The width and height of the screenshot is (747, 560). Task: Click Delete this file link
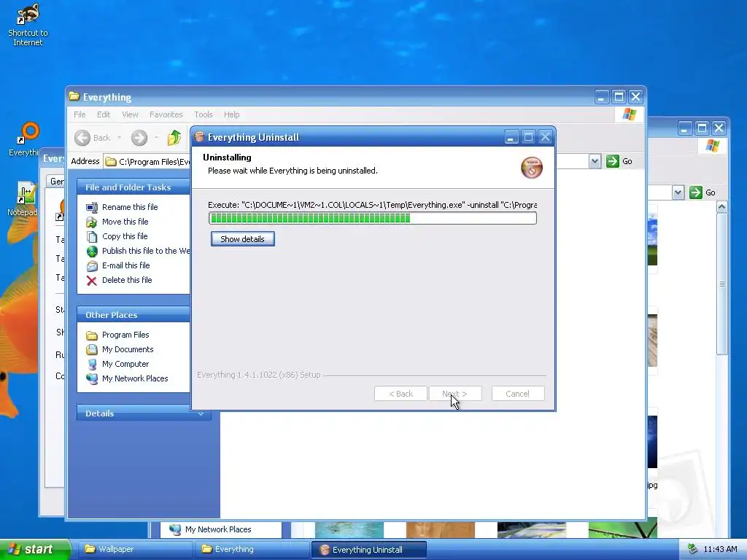[x=127, y=281]
